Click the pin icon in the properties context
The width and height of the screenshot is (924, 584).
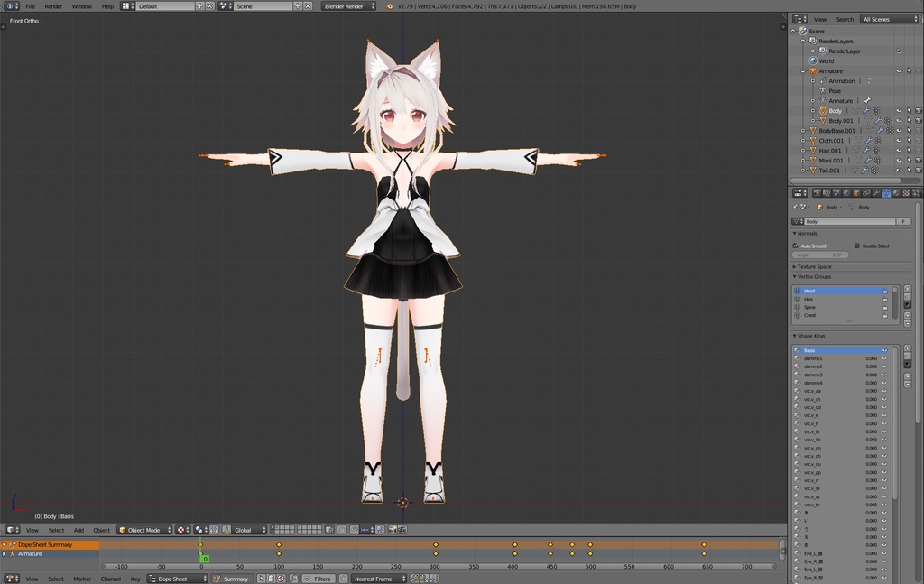point(795,207)
